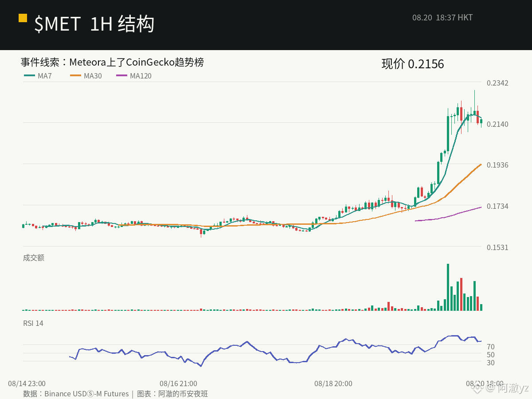This screenshot has width=532, height=399.
Task: Click the 0.2140 price axis label
Action: coord(497,124)
